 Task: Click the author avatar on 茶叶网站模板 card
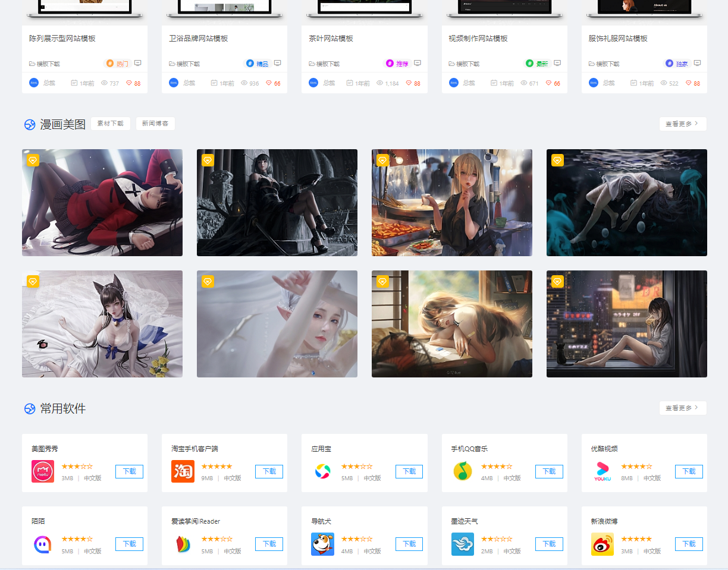pos(313,83)
